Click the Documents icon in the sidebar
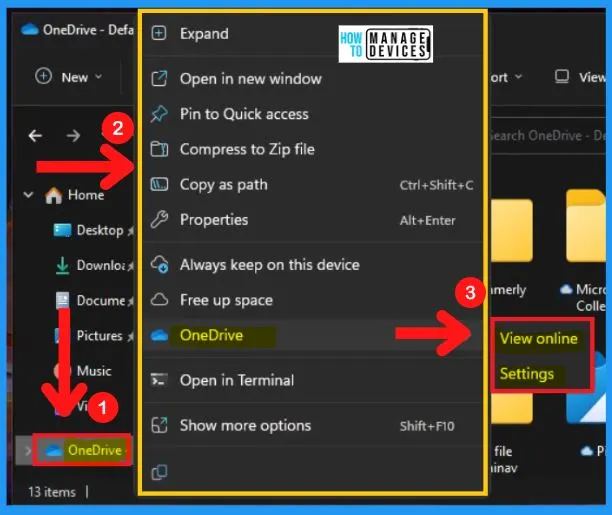Viewport: 612px width, 515px height. (62, 301)
